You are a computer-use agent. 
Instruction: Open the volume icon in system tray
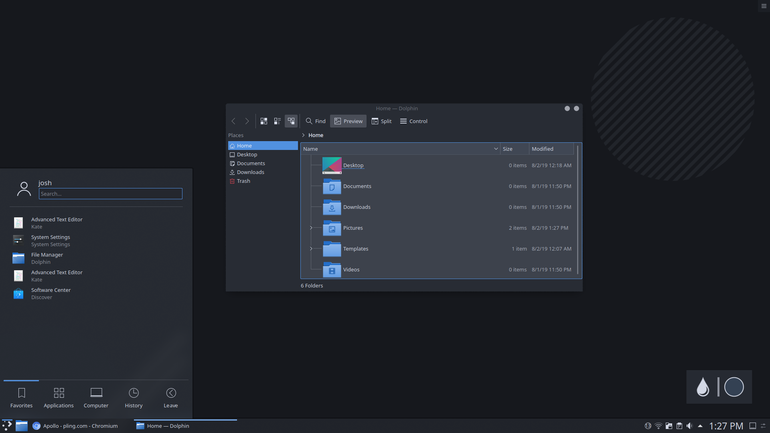[689, 426]
